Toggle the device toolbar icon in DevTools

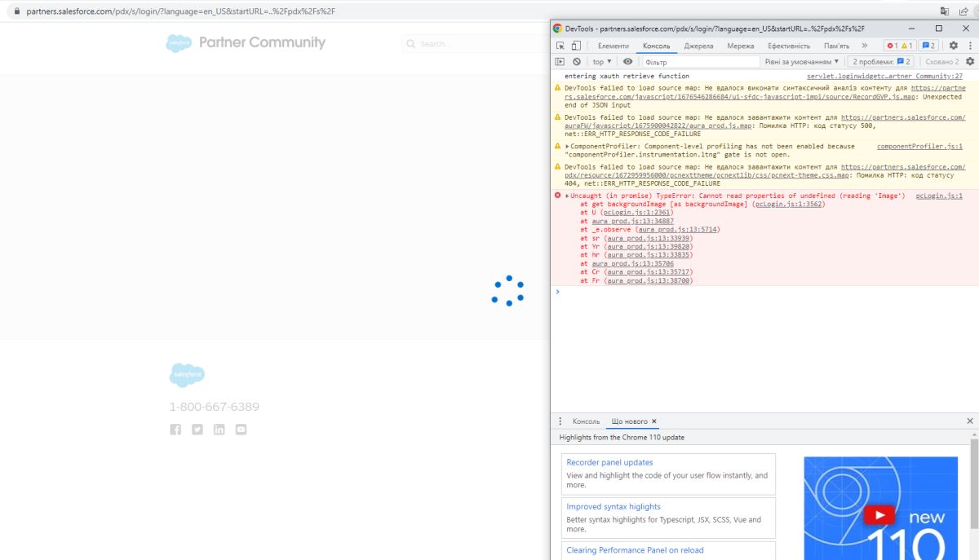576,46
